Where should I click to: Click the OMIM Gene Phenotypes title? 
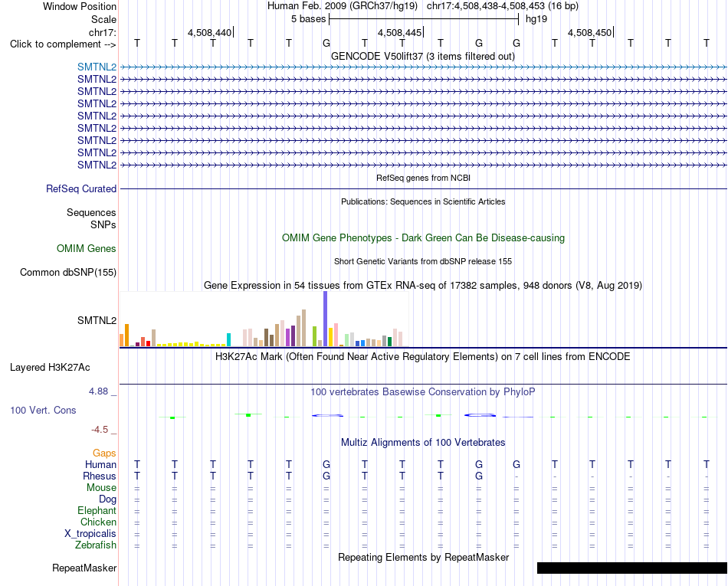tap(424, 237)
